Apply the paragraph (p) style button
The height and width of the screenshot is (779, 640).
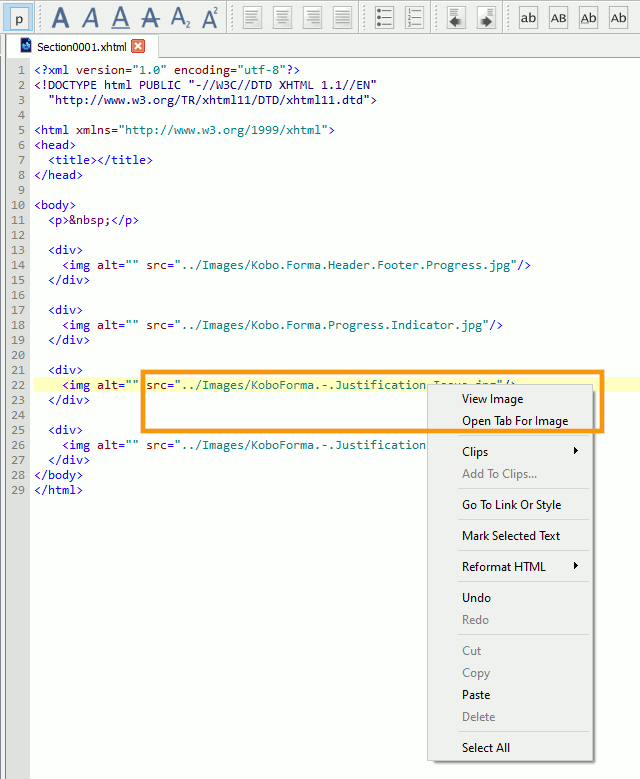pos(18,18)
